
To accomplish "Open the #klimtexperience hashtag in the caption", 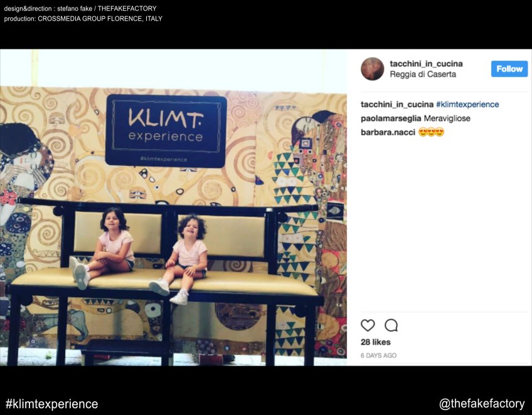I will (x=467, y=105).
